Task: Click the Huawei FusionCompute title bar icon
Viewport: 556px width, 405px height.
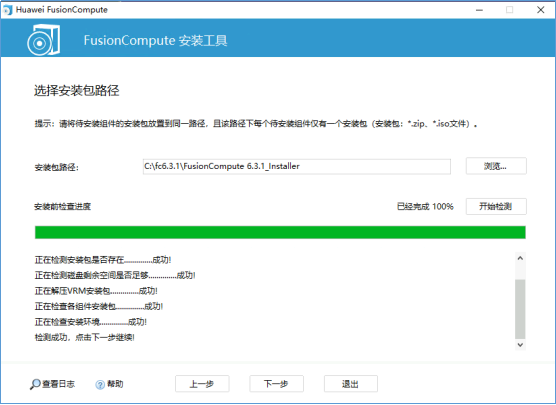Action: (7, 10)
